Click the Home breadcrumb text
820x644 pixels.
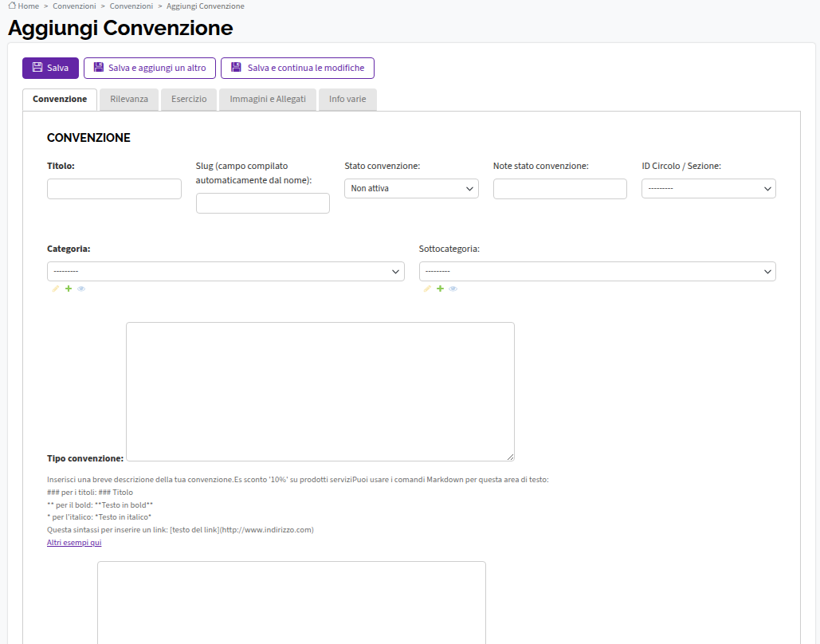[28, 6]
